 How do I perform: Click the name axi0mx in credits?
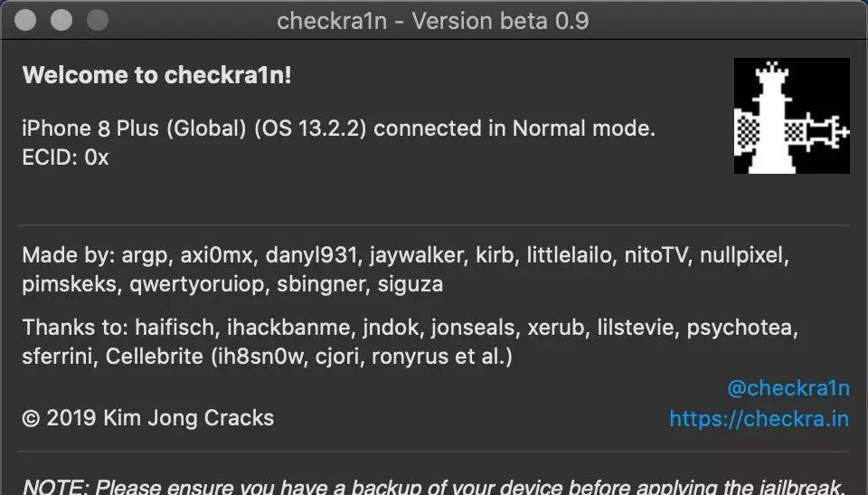tap(216, 255)
